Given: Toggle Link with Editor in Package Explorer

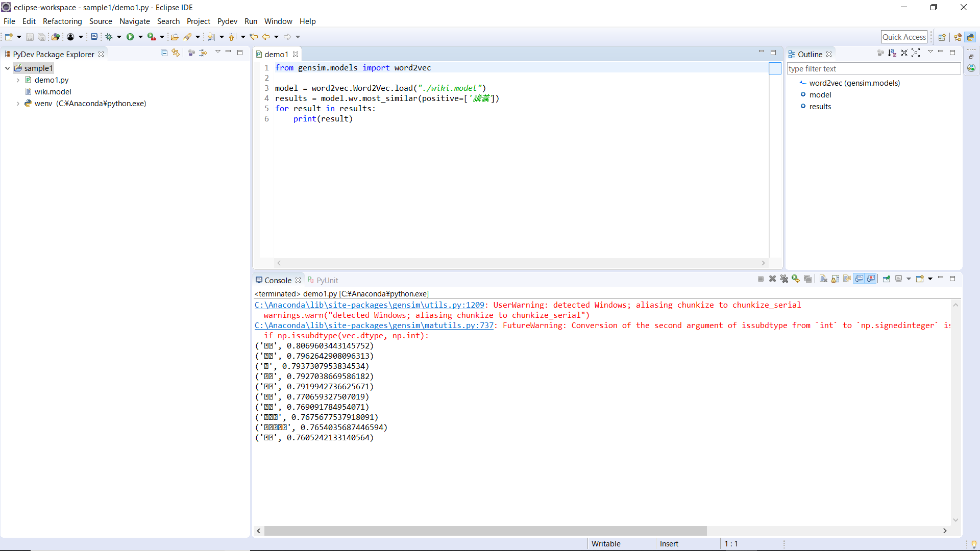Looking at the screenshot, I should click(x=175, y=52).
